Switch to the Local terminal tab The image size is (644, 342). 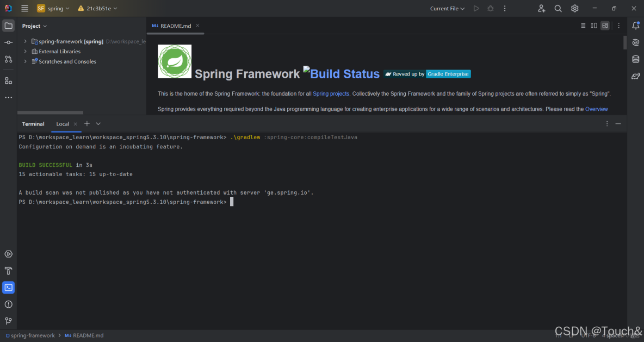pos(63,124)
